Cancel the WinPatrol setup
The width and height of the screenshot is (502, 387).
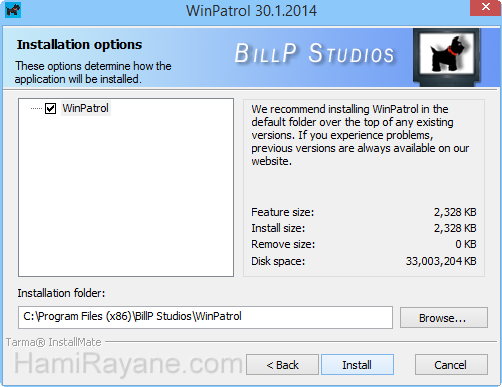(x=451, y=365)
